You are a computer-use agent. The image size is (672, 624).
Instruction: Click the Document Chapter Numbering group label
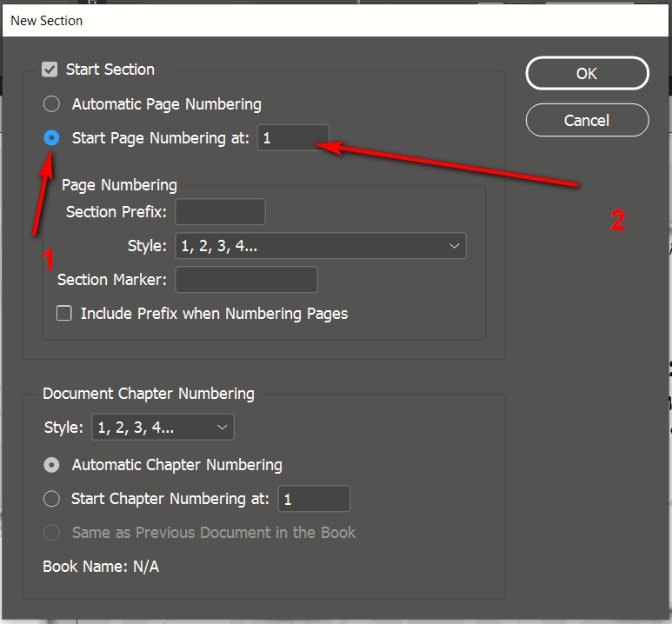149,394
